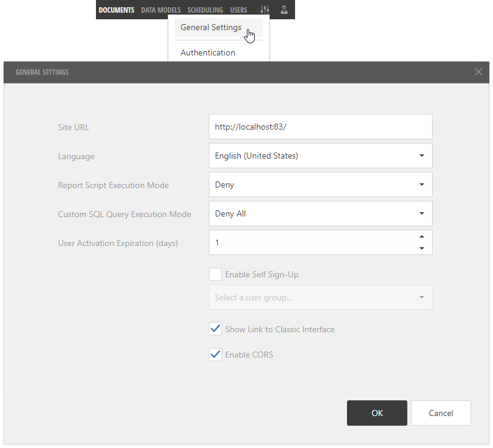Switch to the Documents tab
Image resolution: width=493 pixels, height=448 pixels.
[x=116, y=10]
